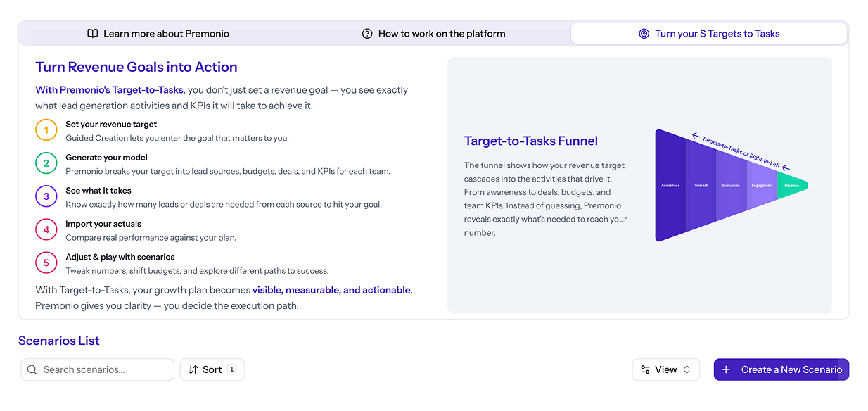Viewport: 868px width, 411px height.
Task: Click the target icon in the active tab
Action: [644, 34]
